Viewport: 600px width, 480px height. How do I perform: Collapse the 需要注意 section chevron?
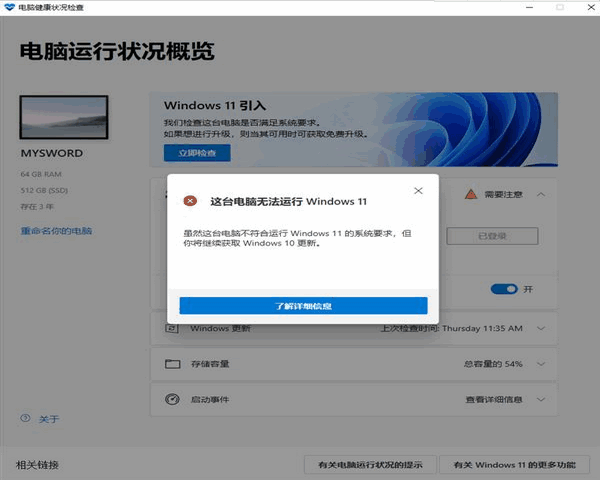point(541,195)
